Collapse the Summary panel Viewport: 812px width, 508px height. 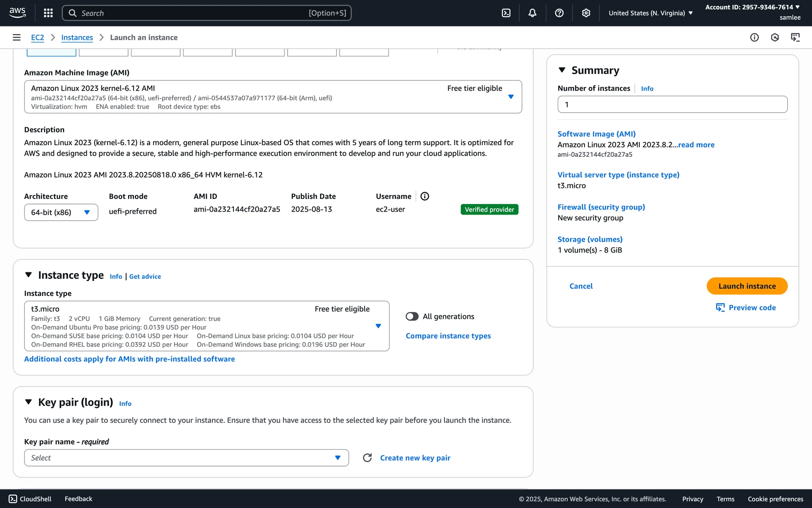click(562, 70)
